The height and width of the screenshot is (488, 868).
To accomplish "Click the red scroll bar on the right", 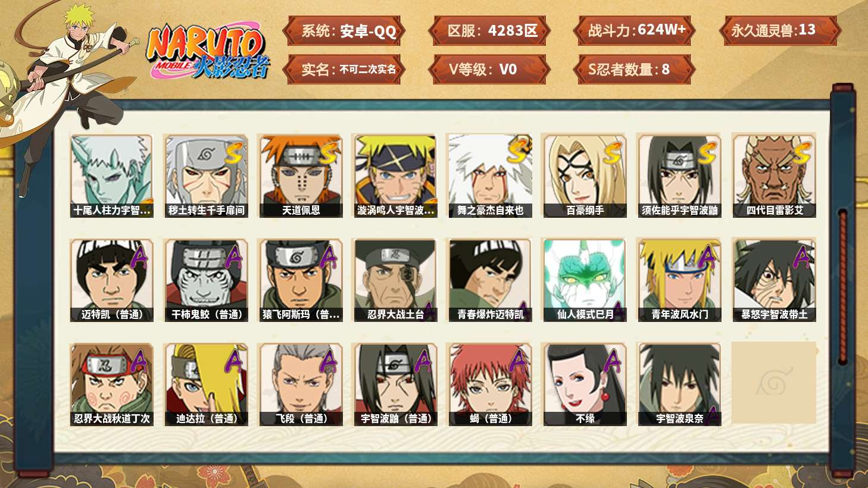I will click(842, 286).
